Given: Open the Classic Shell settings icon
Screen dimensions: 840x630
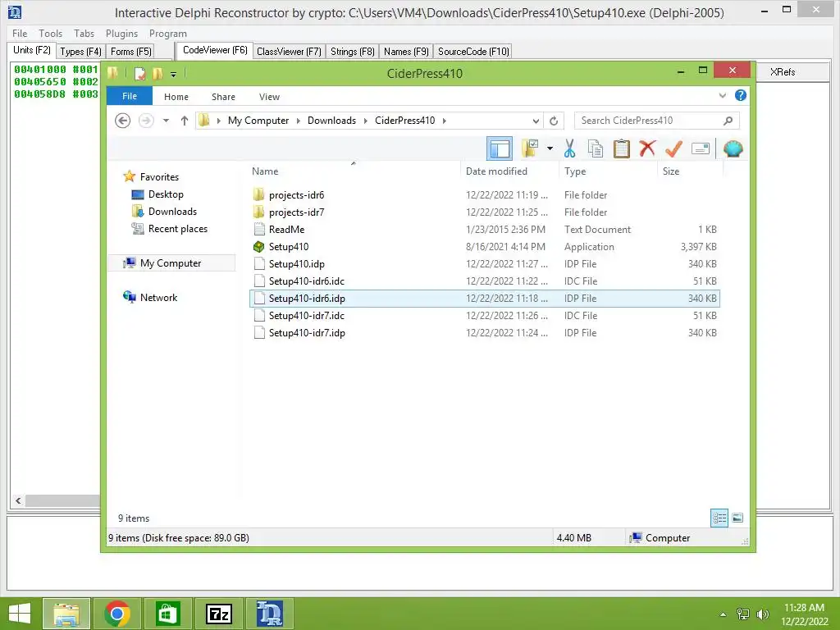Looking at the screenshot, I should coord(733,149).
